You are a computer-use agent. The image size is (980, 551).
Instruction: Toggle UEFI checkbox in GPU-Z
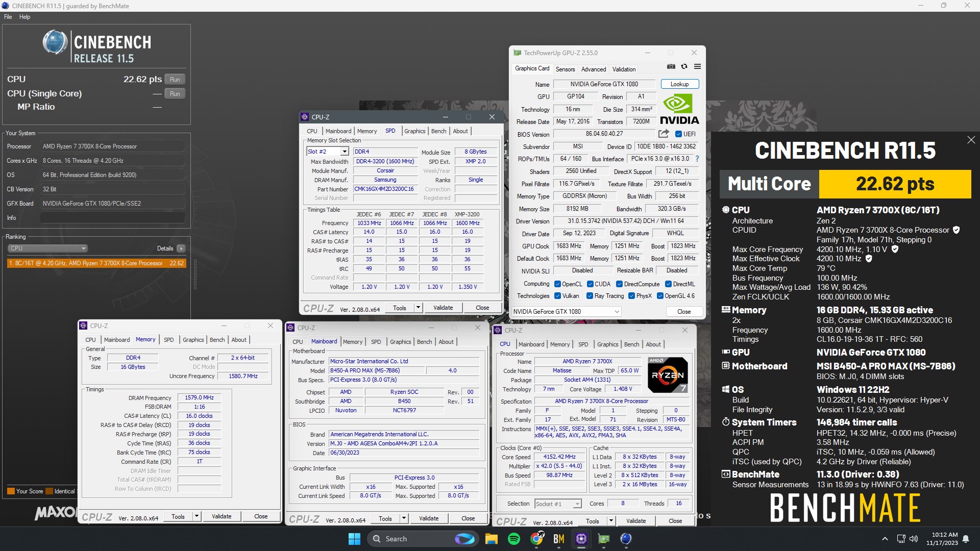pyautogui.click(x=678, y=134)
